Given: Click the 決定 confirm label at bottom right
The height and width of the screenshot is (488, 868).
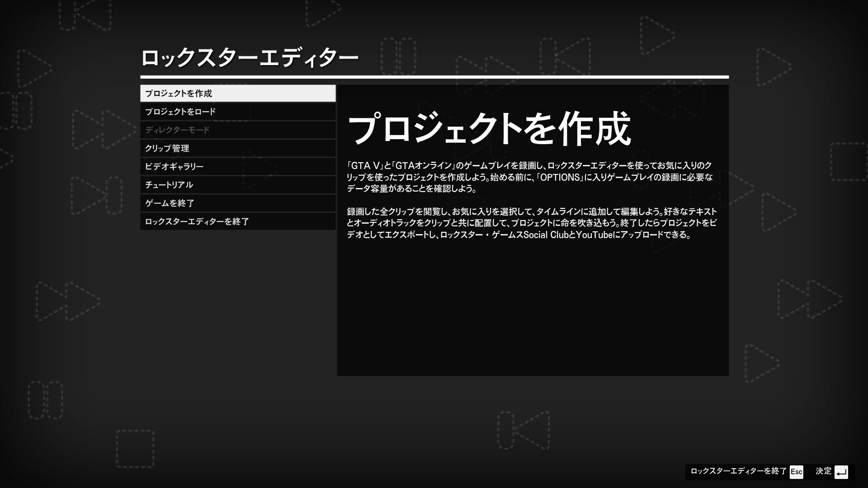Looking at the screenshot, I should click(824, 471).
